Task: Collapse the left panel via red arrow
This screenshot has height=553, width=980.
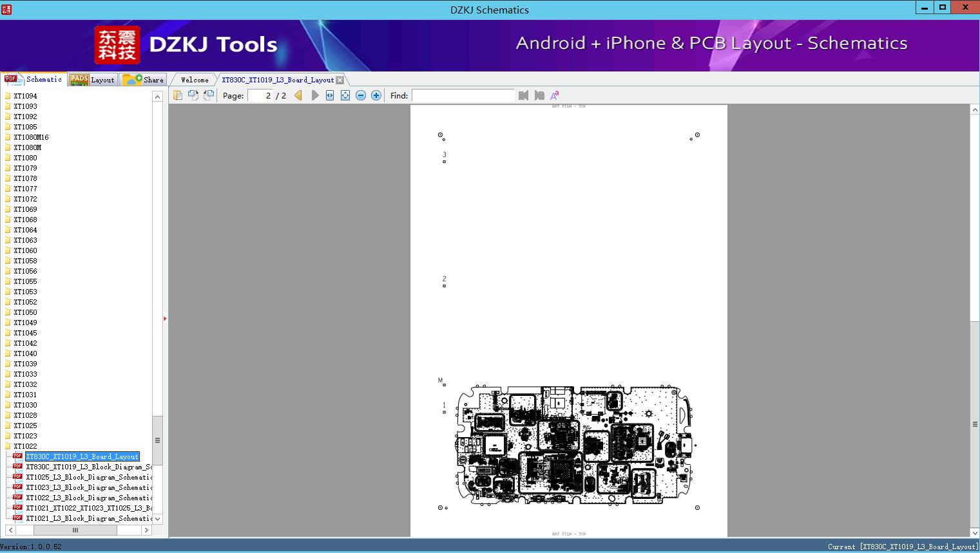Action: pyautogui.click(x=165, y=319)
